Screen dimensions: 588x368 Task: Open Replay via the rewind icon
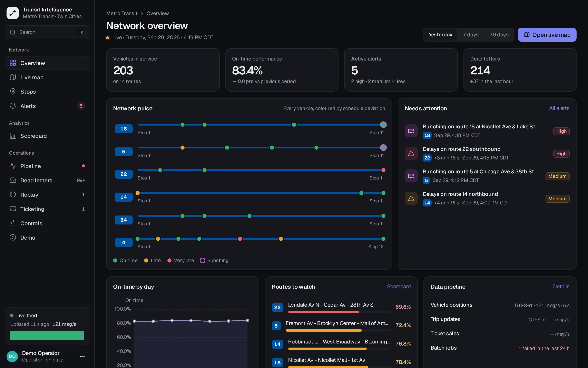(13, 195)
